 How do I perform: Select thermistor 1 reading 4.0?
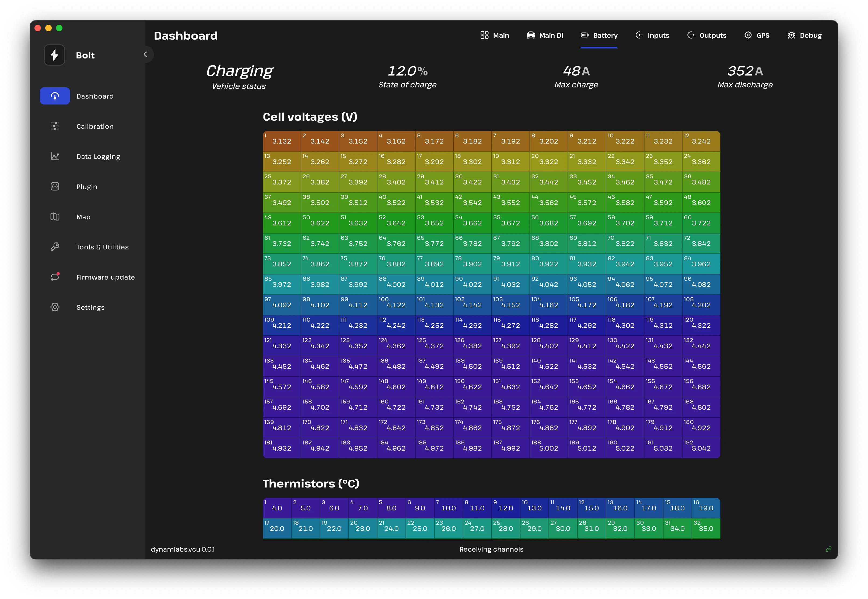coord(277,508)
